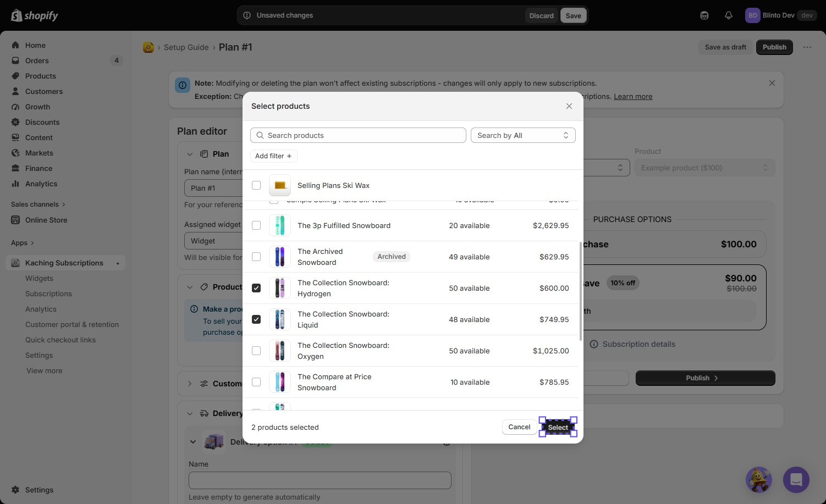Viewport: 826px width, 504px height.
Task: Collapse the Plan section chevron
Action: click(x=190, y=154)
